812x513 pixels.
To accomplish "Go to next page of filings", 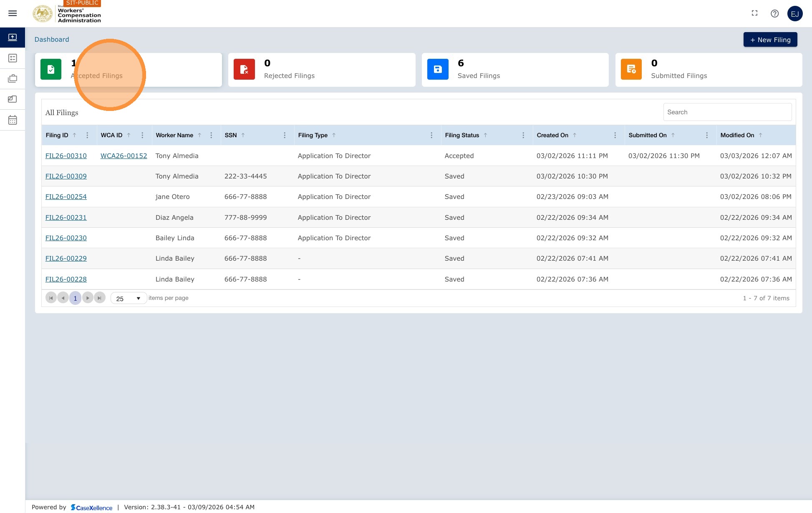I will tap(88, 298).
